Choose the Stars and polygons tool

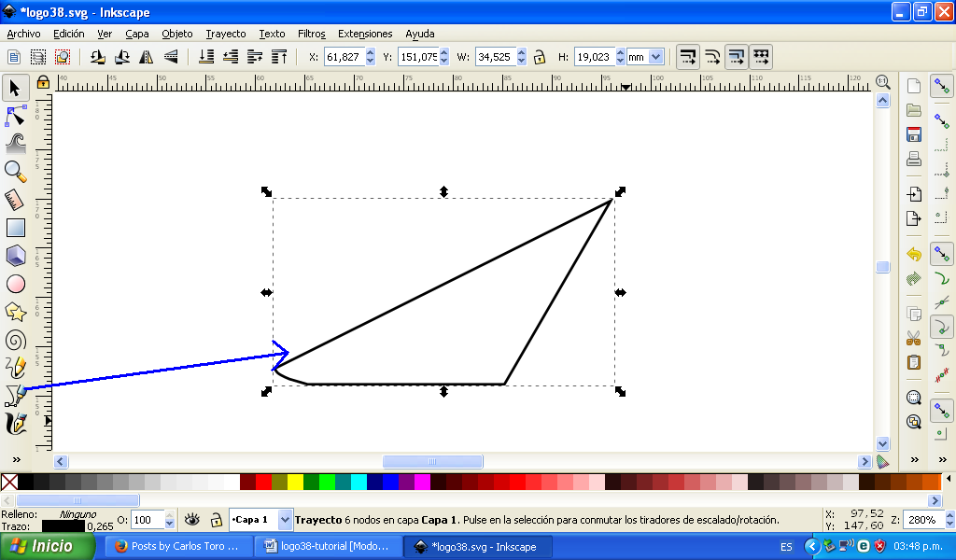coord(15,312)
